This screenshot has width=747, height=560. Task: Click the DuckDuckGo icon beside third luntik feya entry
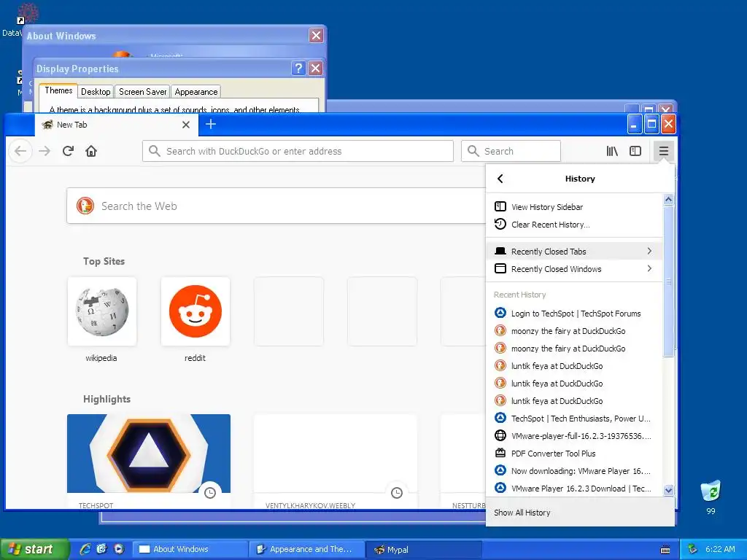point(500,400)
